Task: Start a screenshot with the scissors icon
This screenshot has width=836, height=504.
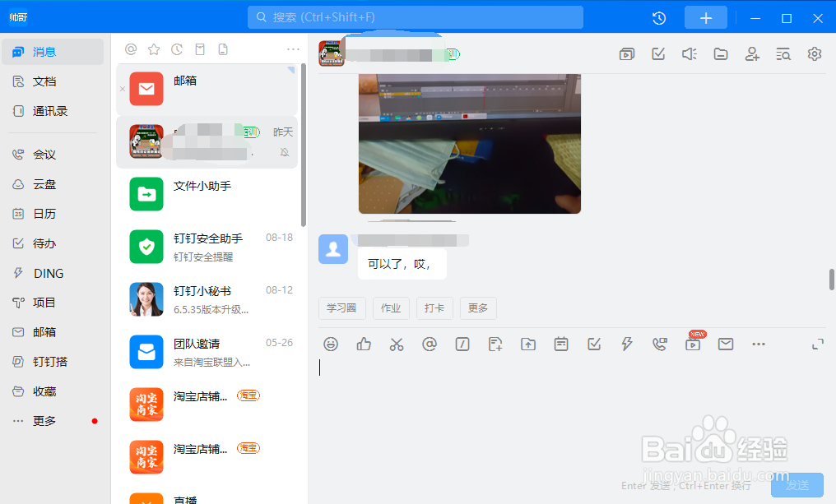Action: (397, 344)
